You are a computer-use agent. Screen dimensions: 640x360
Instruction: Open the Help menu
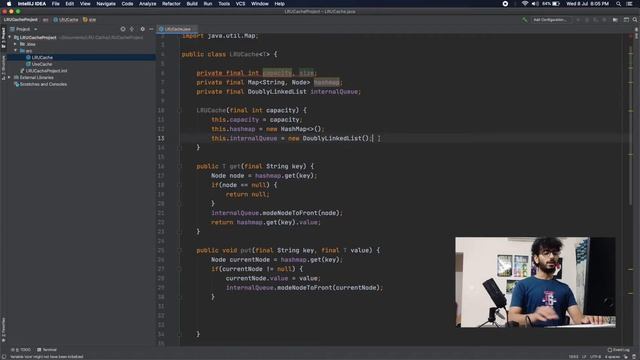[x=279, y=4]
